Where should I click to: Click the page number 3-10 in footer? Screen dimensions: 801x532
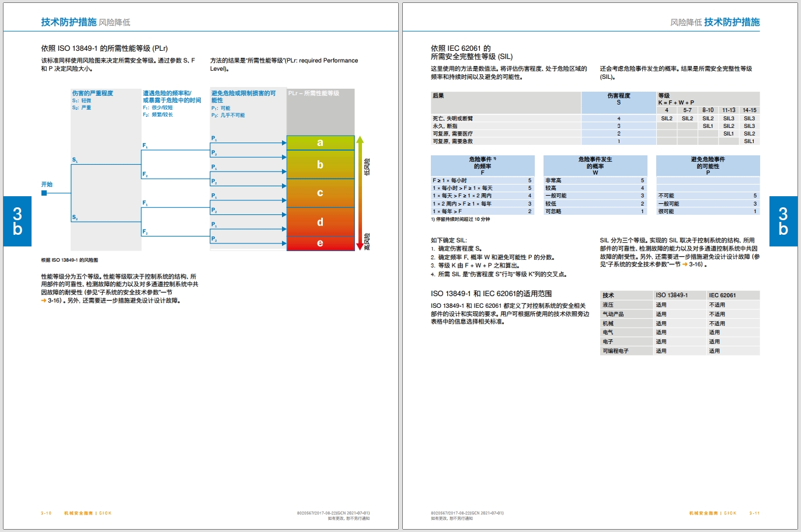click(46, 513)
